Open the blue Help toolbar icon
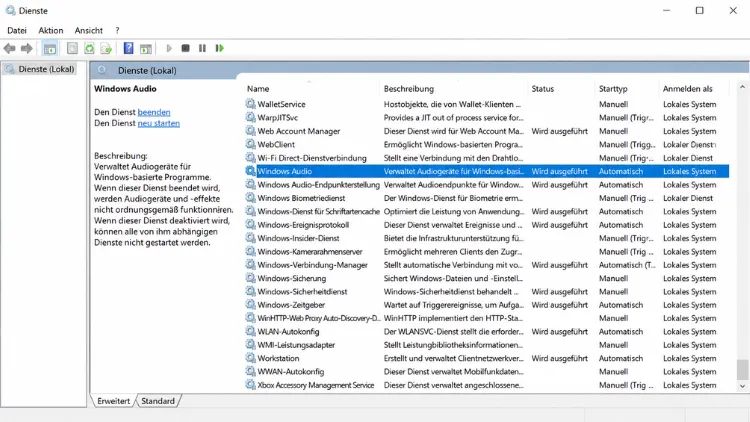Image resolution: width=750 pixels, height=422 pixels. pyautogui.click(x=128, y=48)
